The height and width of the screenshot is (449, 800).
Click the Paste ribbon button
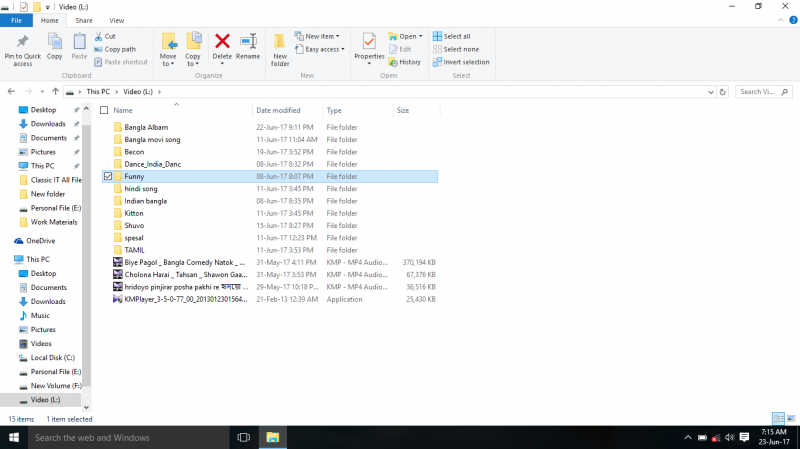click(79, 47)
